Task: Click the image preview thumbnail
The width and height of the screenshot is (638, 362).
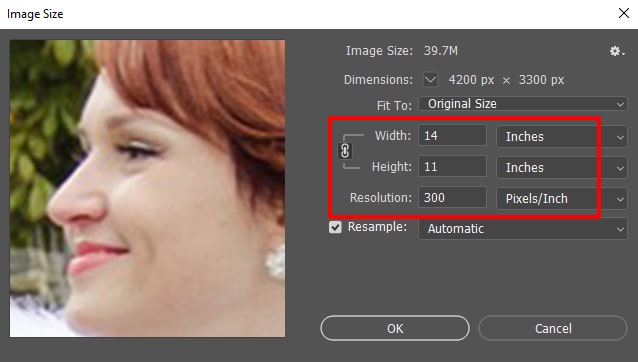Action: (147, 188)
